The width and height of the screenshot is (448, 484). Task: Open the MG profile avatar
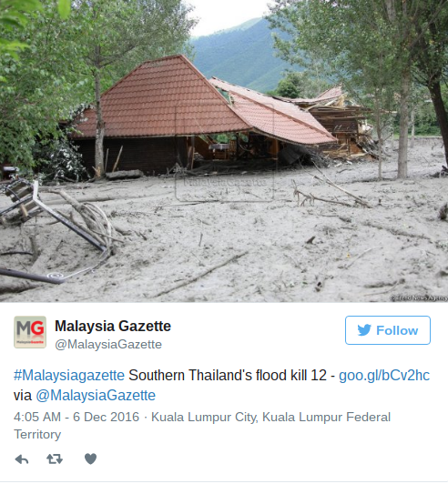tap(30, 332)
